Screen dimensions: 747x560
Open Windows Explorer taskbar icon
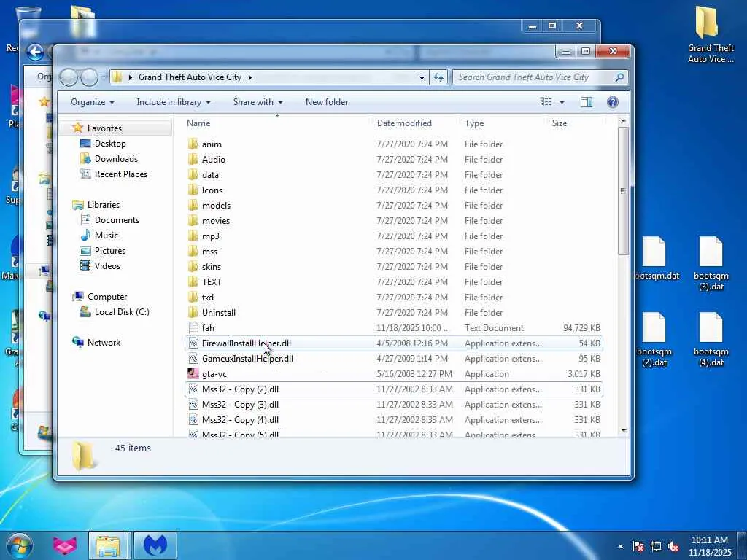coord(108,545)
